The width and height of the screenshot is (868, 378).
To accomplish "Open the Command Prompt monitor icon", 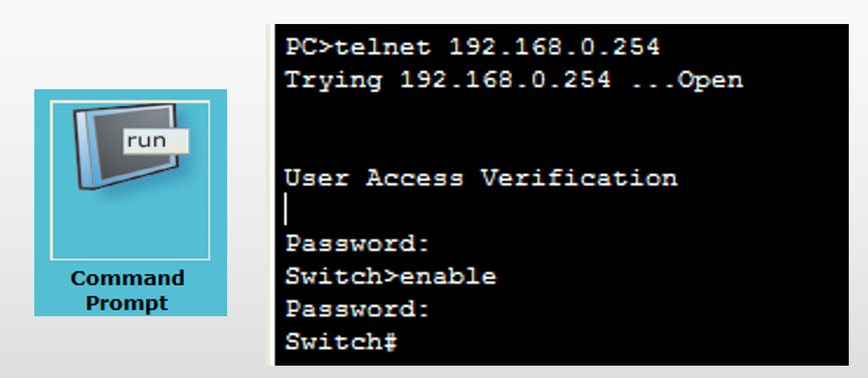I will (x=127, y=147).
